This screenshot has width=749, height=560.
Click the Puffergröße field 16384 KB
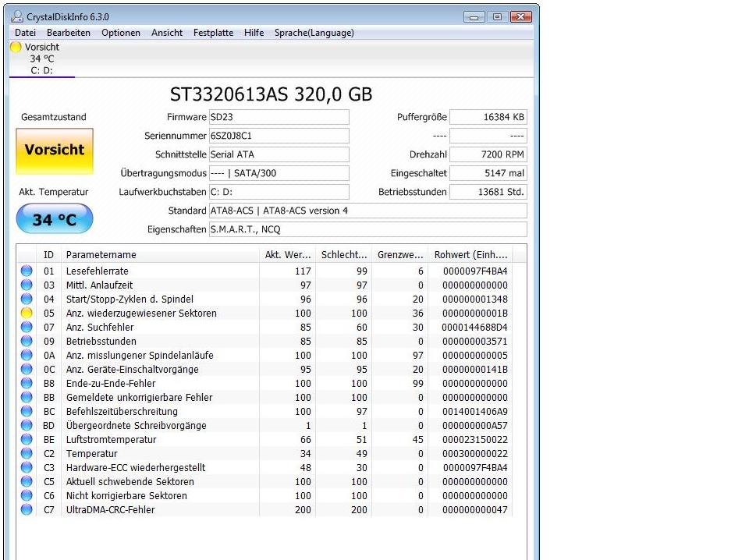click(x=488, y=117)
